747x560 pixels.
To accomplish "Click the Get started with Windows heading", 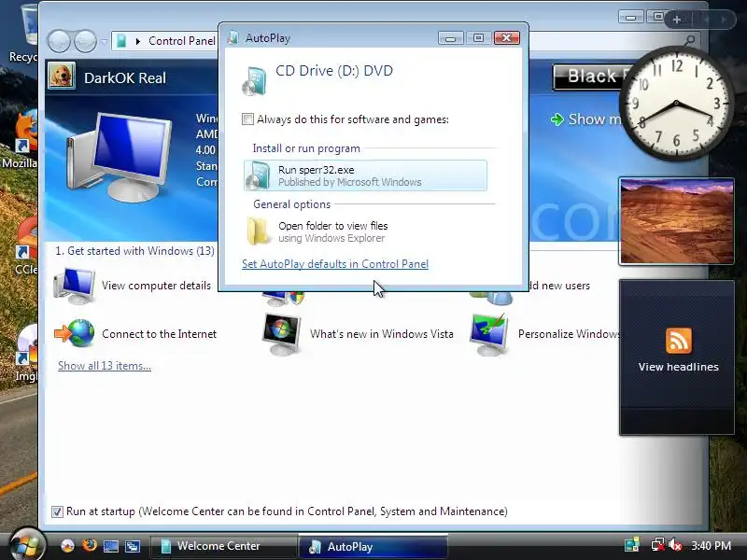I will [134, 251].
